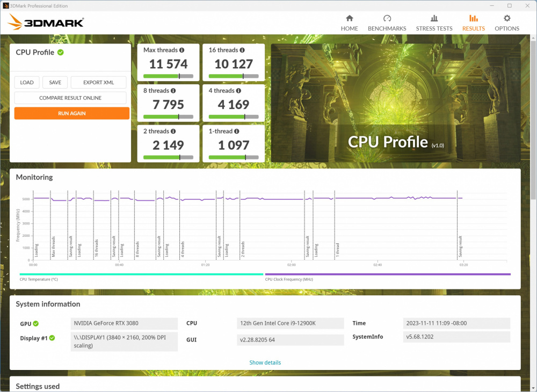
Task: Click the CPU Profile preview image
Action: [x=396, y=103]
